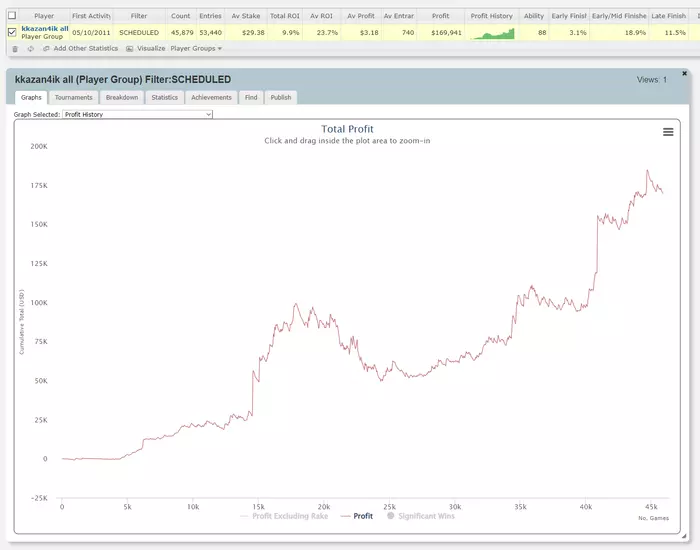This screenshot has height=550, width=700.
Task: Sort by the Av Profit column header
Action: click(x=361, y=16)
